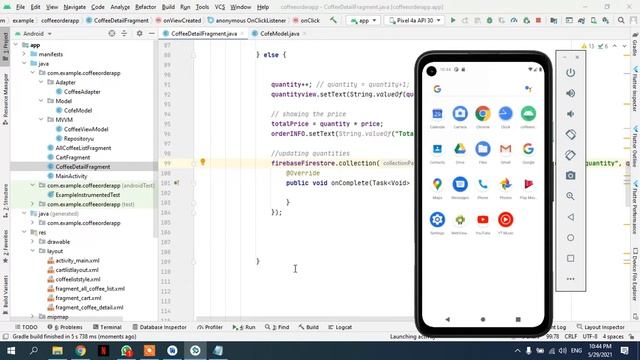Open Windows notification center

click(624, 351)
